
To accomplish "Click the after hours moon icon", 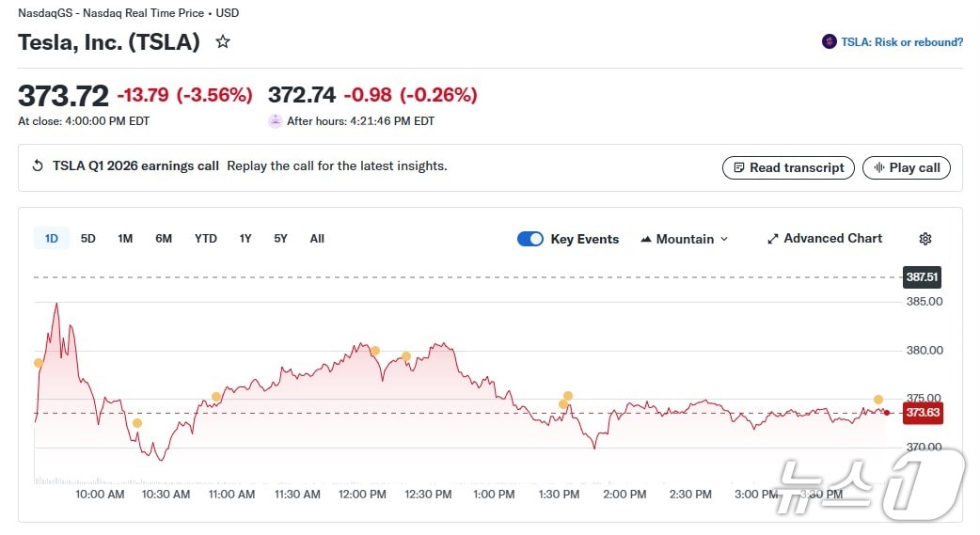I will click(x=275, y=121).
